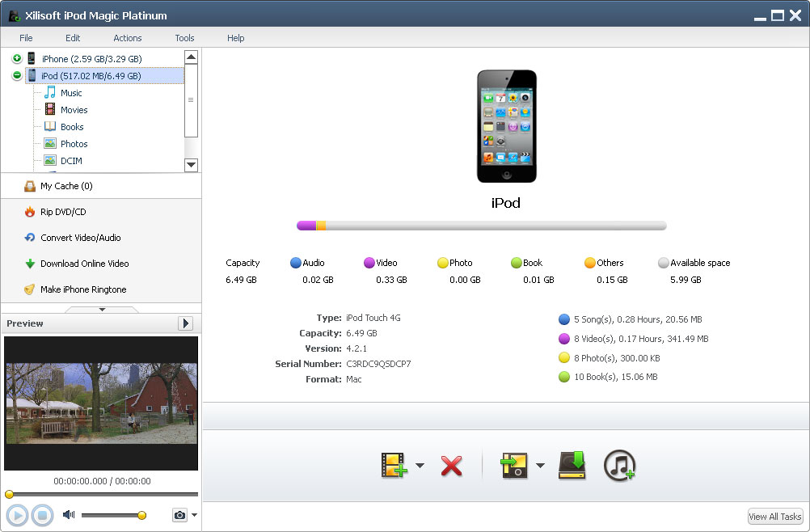810x532 pixels.
Task: Click the add file to device icon
Action: [x=394, y=466]
